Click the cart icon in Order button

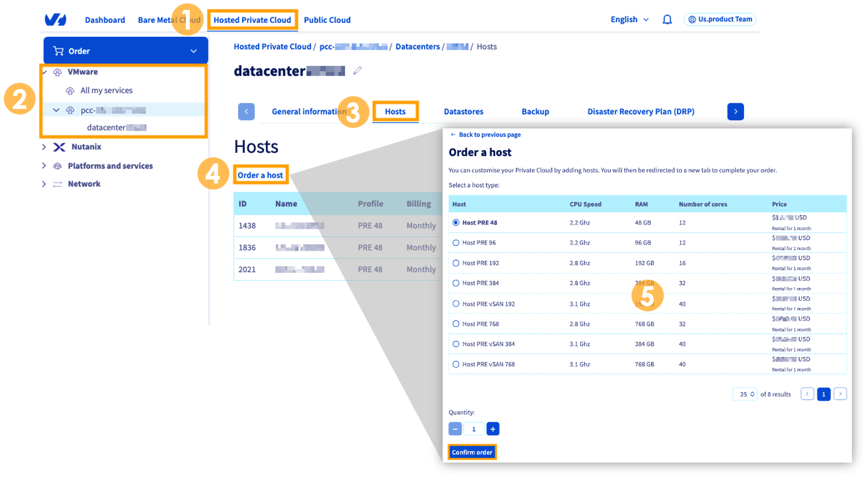click(x=58, y=51)
